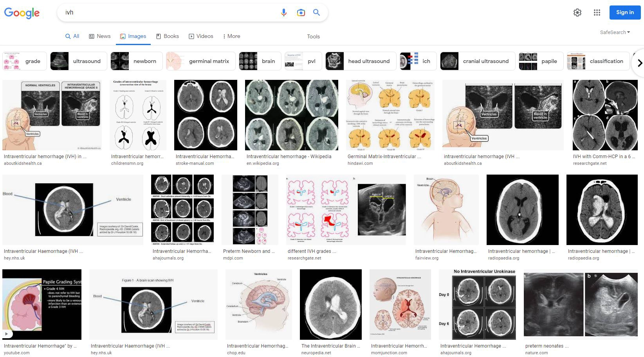This screenshot has width=644, height=357.
Task: Click the Google logo
Action: click(x=22, y=13)
